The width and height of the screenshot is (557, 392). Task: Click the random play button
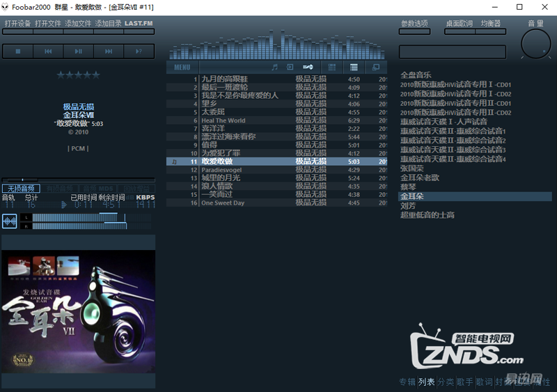pos(139,51)
